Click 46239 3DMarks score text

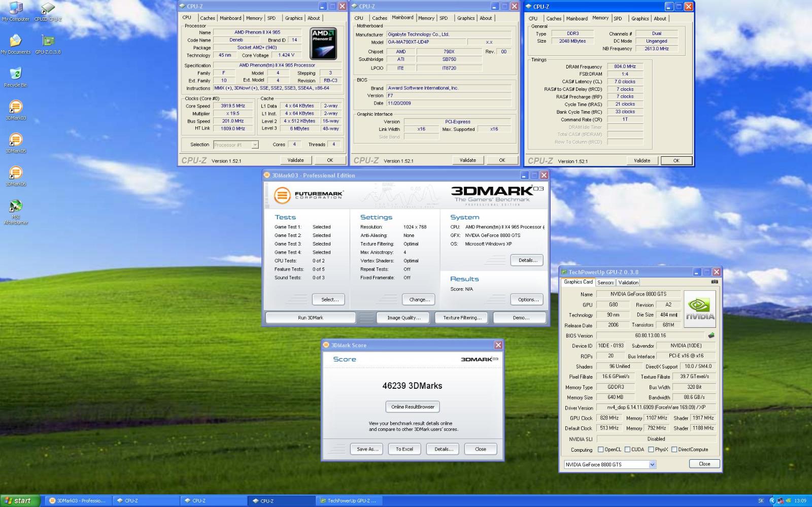[x=412, y=386]
